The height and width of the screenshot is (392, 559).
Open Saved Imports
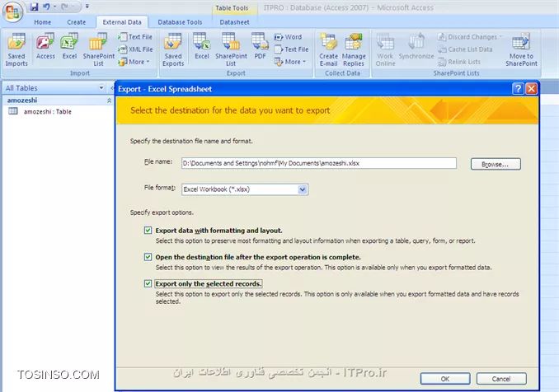[16, 50]
